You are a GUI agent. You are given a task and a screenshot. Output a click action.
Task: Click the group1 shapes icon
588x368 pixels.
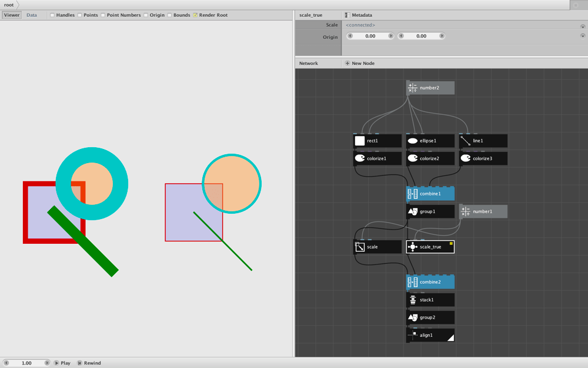click(x=413, y=211)
